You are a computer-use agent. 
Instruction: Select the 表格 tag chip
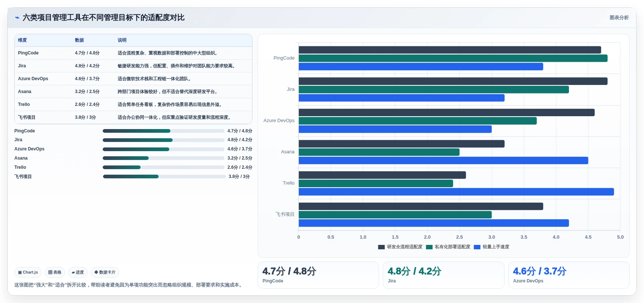(x=55, y=272)
